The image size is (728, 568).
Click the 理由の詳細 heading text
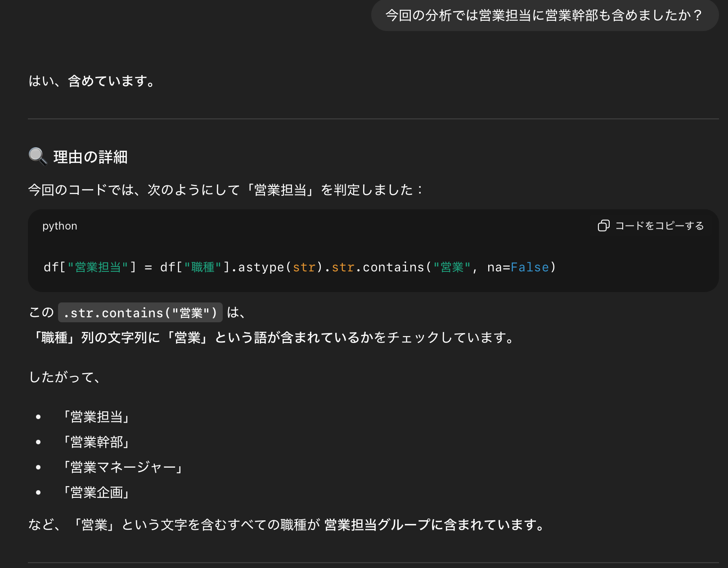coord(90,157)
